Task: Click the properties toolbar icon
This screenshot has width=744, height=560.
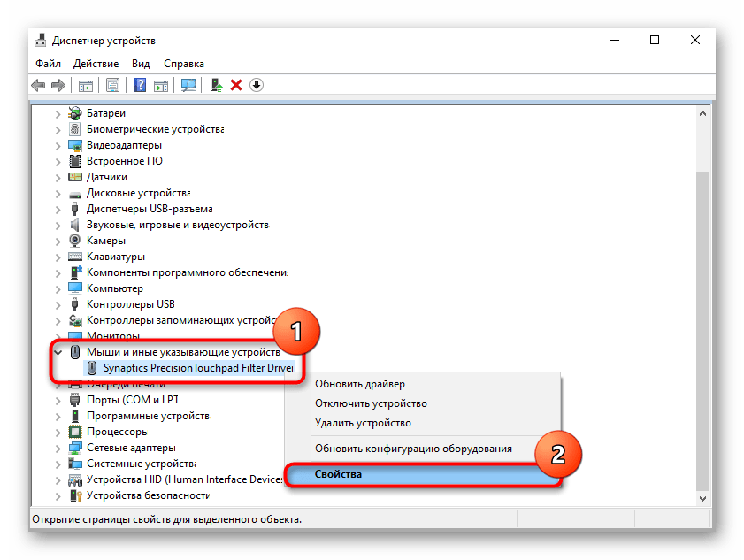Action: tap(112, 85)
